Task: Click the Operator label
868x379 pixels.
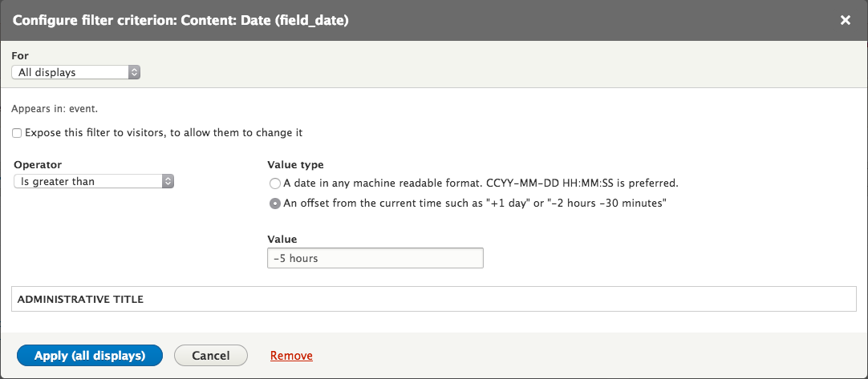Action: pyautogui.click(x=38, y=165)
